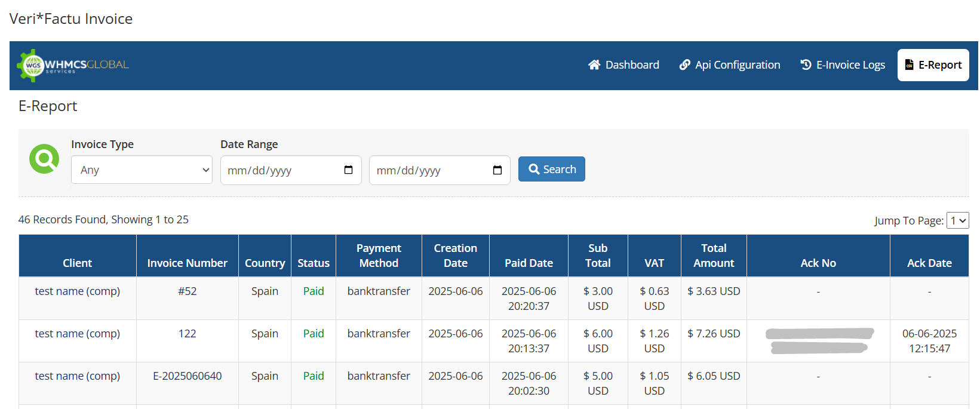Click the WHMCS Global Services logo
The height and width of the screenshot is (409, 980).
click(x=73, y=65)
